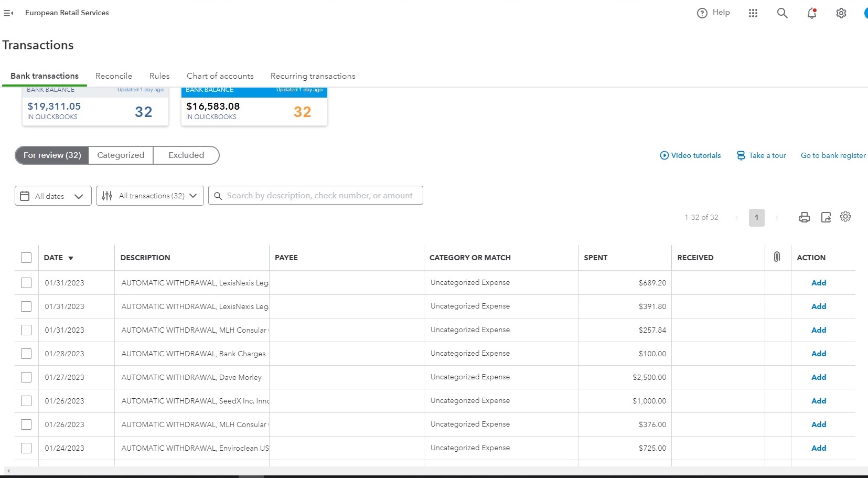868x478 pixels.
Task: Open the notifications bell
Action: click(812, 13)
